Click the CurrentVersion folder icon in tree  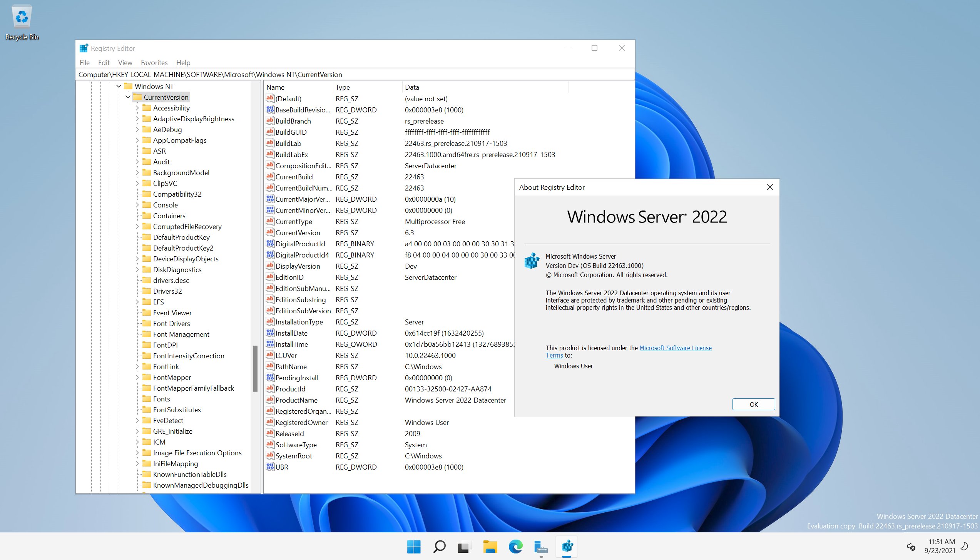[x=137, y=97]
